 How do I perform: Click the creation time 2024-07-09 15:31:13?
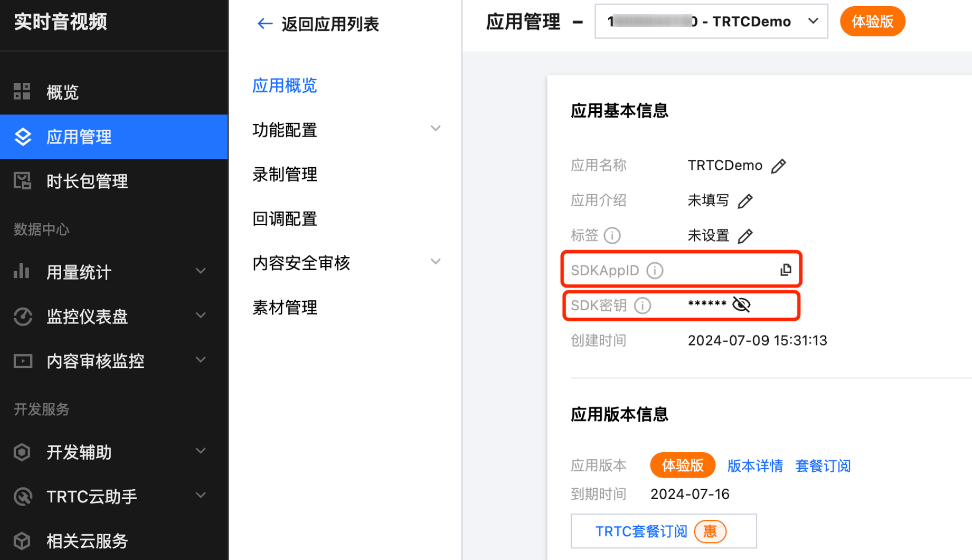757,341
